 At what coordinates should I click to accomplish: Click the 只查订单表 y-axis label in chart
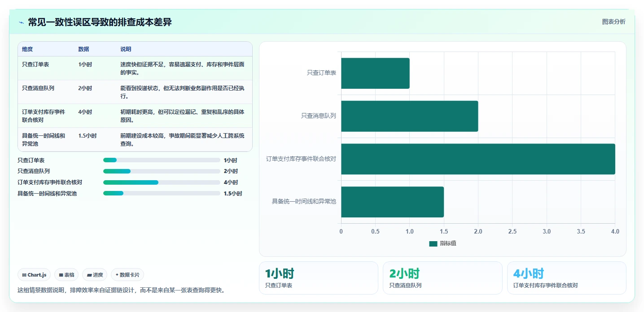pos(321,73)
